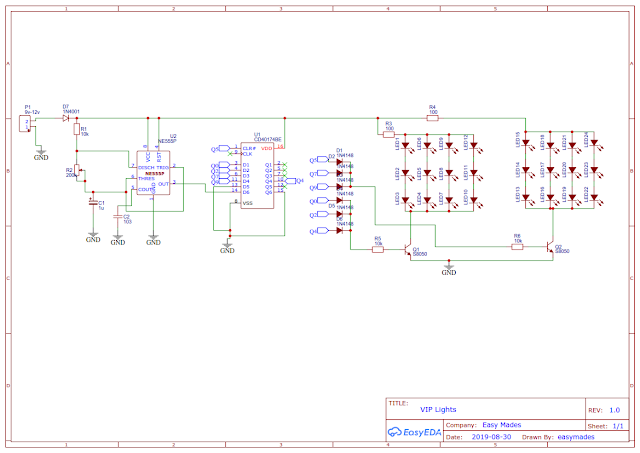640x453 pixels.
Task: Click the GND symbol below connector P1
Action: (41, 155)
